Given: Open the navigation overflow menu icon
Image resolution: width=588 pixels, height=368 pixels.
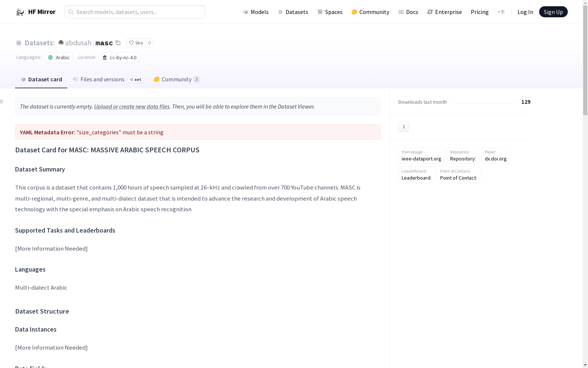Looking at the screenshot, I should click(501, 12).
